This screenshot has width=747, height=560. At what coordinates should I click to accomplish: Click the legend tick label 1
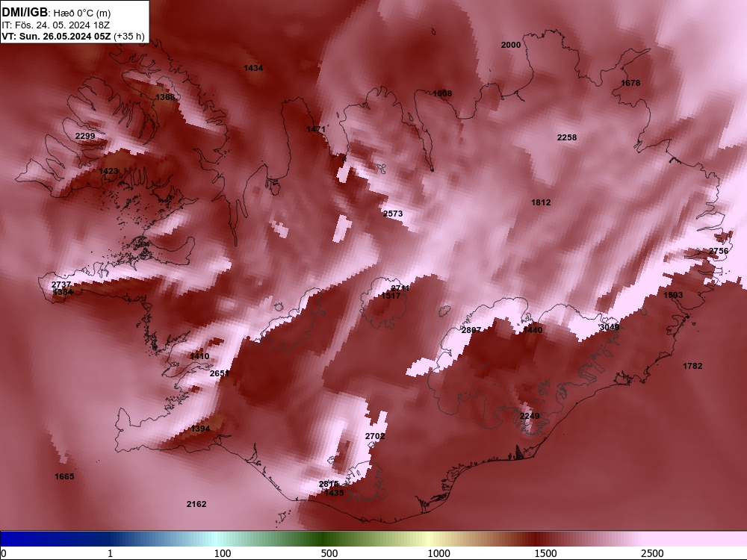(110, 553)
